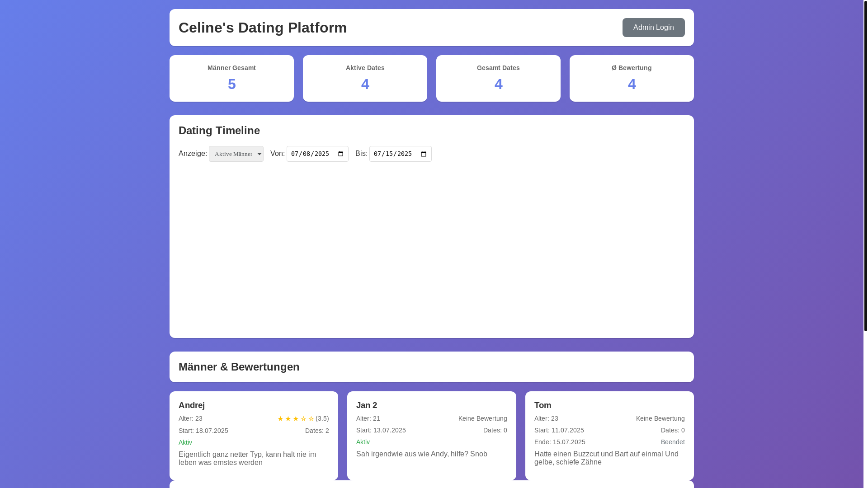Click the Von date 07/08/2025 field
The width and height of the screenshot is (868, 488).
(317, 154)
